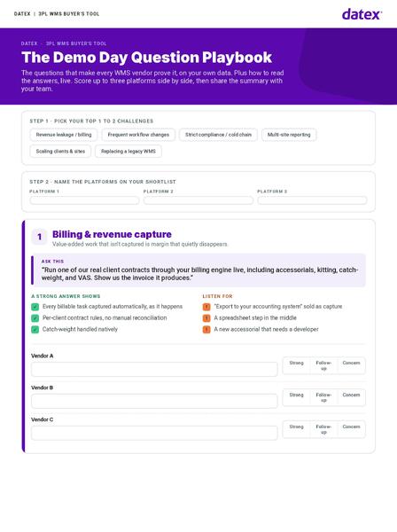Rate Vendor A as Strong
This screenshot has height=532, width=397.
pyautogui.click(x=296, y=365)
